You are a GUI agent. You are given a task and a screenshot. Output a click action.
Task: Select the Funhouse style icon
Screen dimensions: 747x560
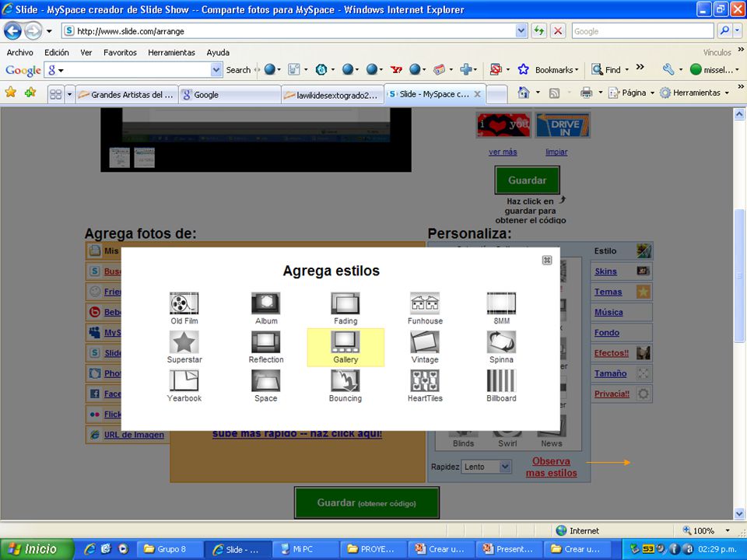coord(425,303)
